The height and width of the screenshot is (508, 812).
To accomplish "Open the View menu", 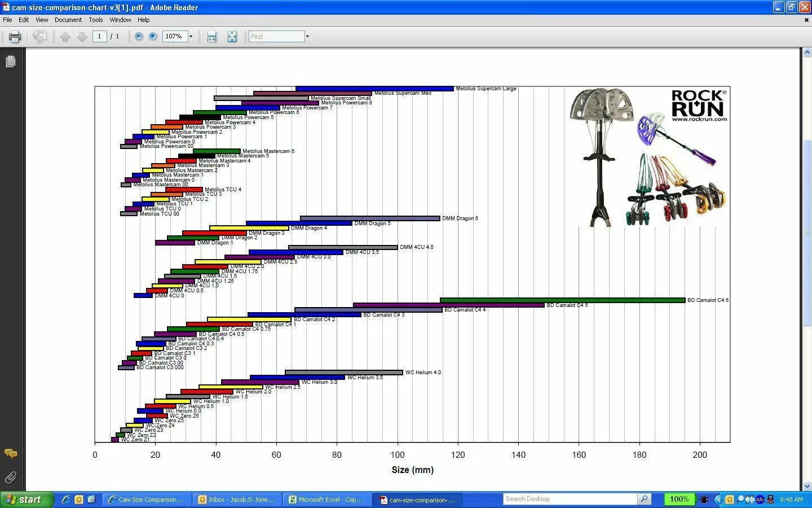I will click(x=42, y=20).
